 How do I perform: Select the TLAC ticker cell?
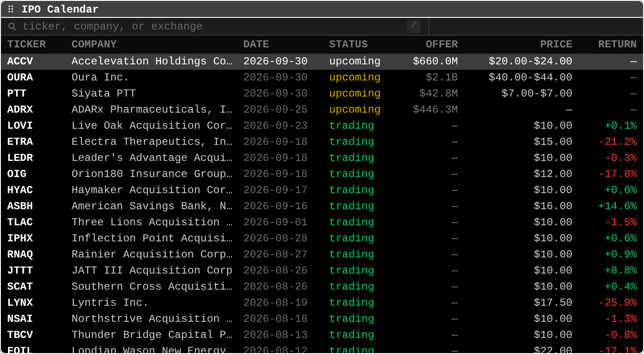click(x=20, y=222)
